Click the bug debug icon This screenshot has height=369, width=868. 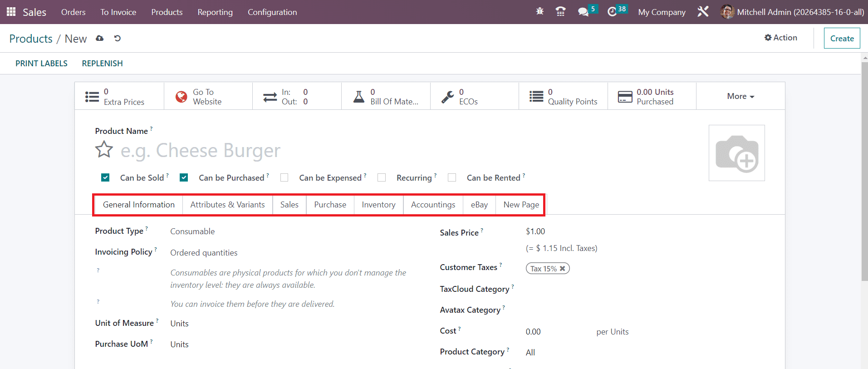[x=539, y=12]
